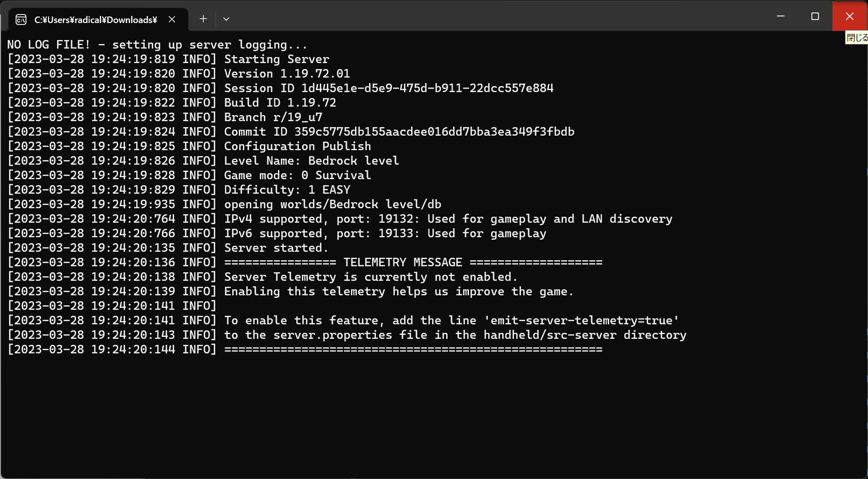Click the 'Branch r/19_u7' log line
The width and height of the screenshot is (868, 479).
pos(273,117)
